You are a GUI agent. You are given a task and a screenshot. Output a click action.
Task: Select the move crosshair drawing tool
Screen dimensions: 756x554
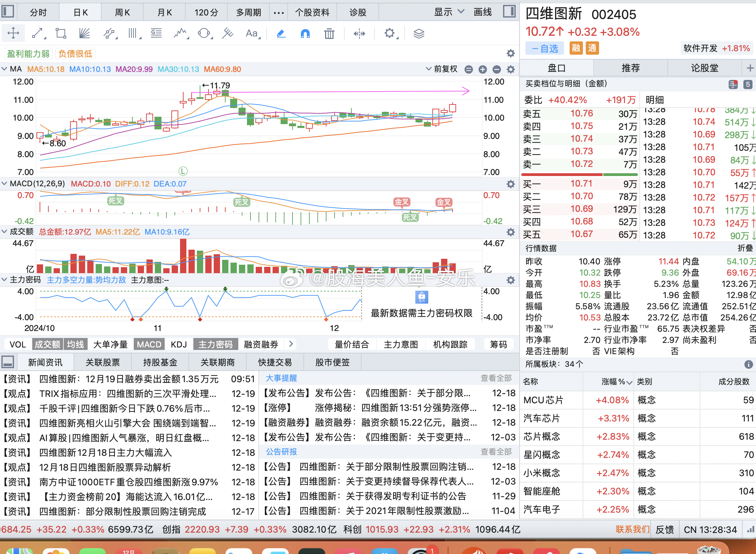click(13, 33)
